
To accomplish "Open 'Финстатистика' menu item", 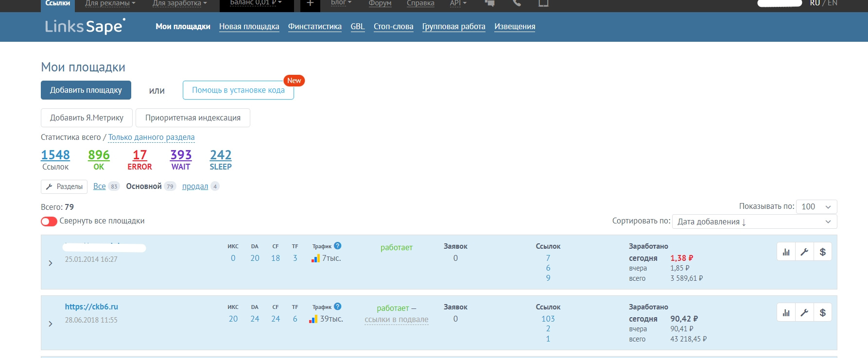I will coord(315,27).
